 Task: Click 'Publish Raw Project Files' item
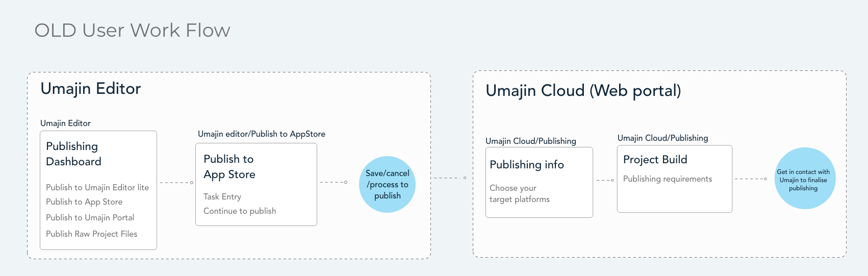point(92,234)
